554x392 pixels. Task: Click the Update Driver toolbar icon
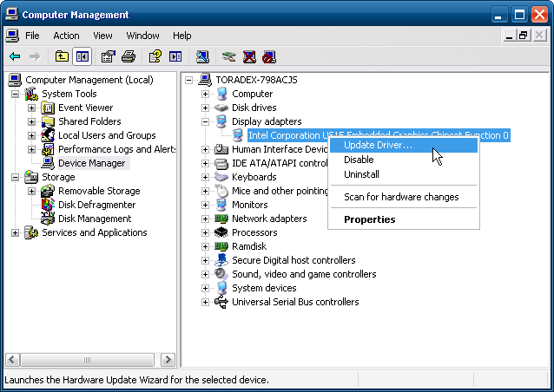point(228,56)
